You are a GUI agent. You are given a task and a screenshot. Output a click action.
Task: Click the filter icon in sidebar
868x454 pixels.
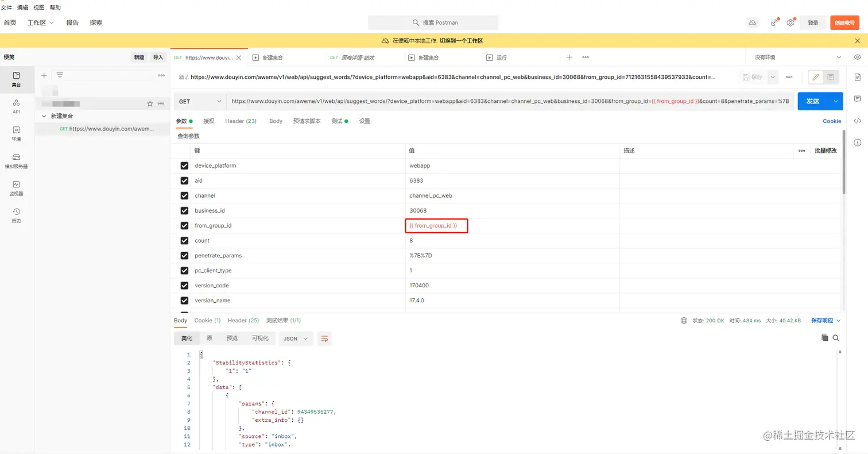click(60, 75)
